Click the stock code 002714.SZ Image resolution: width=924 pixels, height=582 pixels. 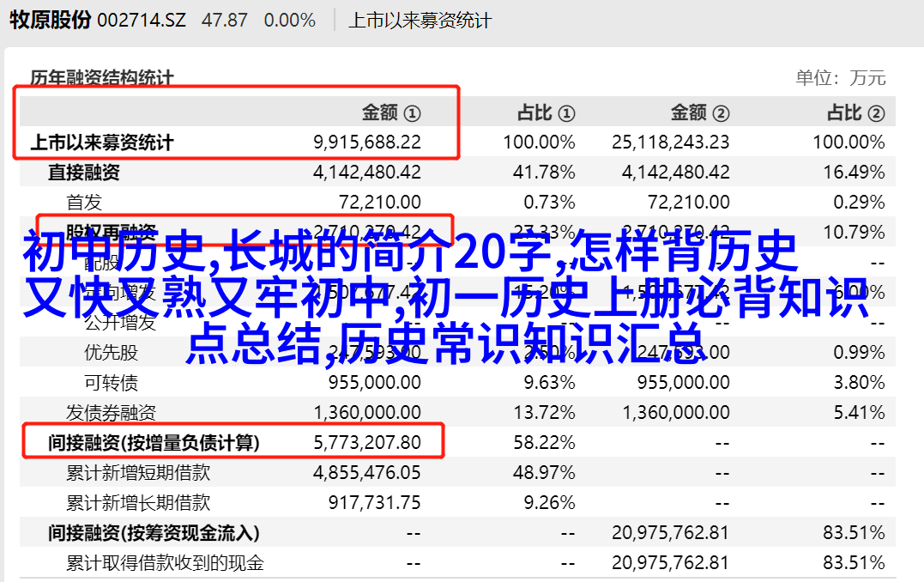point(142,20)
